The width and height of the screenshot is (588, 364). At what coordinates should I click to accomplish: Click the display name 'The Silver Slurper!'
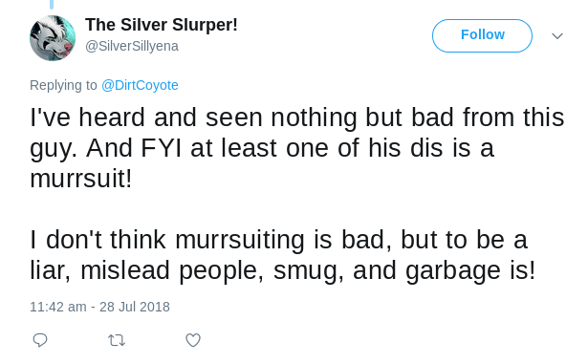[162, 25]
